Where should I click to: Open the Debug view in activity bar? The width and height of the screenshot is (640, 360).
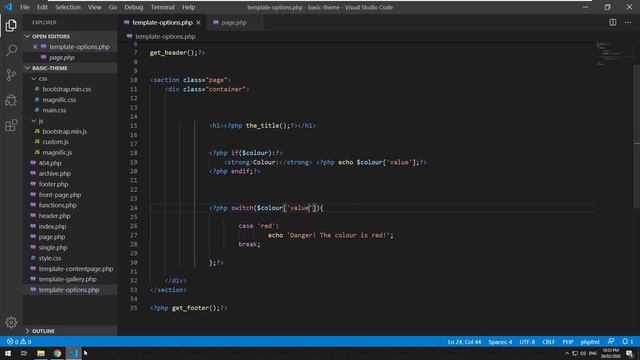click(x=11, y=100)
